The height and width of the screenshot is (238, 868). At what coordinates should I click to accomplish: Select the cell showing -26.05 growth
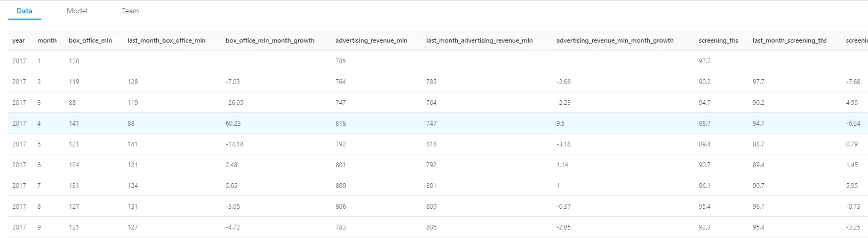(x=234, y=103)
